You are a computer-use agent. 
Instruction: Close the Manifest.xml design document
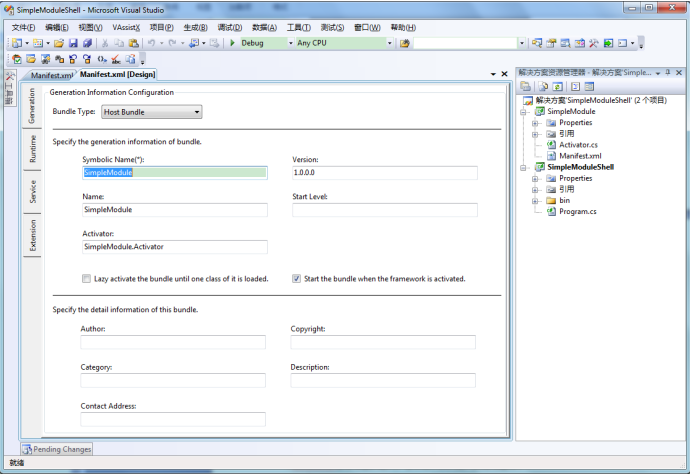tap(504, 74)
